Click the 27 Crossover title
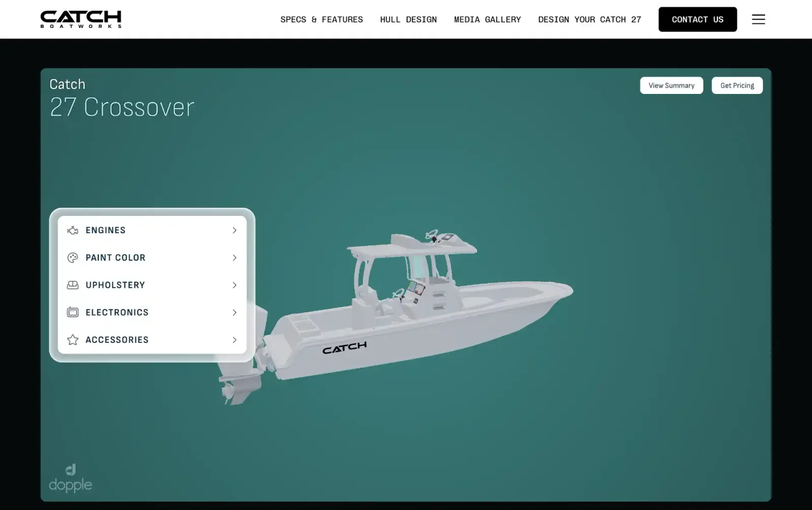This screenshot has height=510, width=812. (x=122, y=107)
